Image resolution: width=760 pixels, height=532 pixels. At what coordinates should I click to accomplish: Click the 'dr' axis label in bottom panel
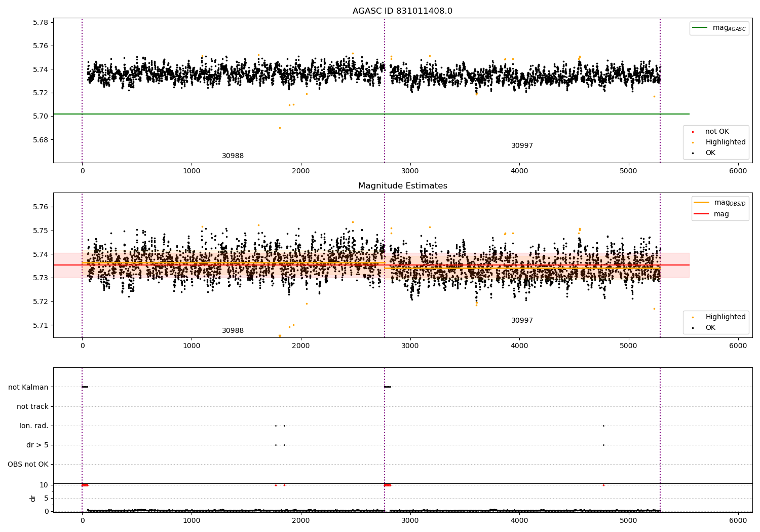coord(33,498)
